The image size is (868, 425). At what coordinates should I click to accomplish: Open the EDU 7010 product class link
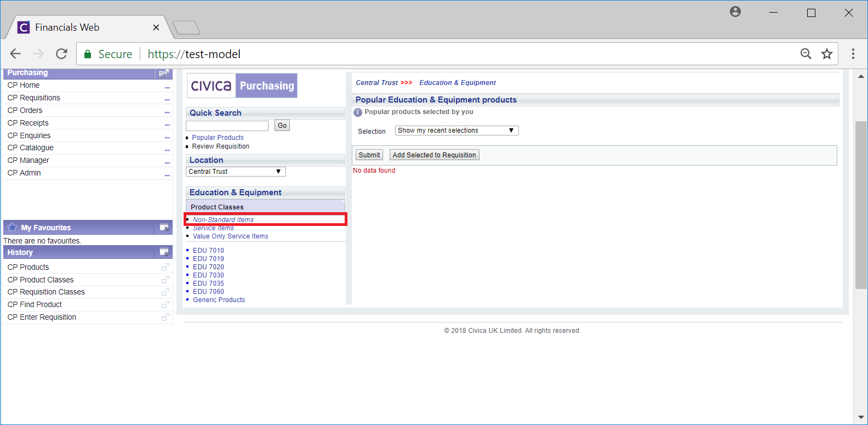point(208,251)
